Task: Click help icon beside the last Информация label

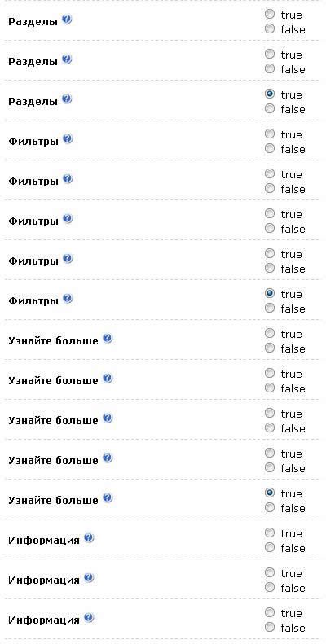Action: point(89,618)
